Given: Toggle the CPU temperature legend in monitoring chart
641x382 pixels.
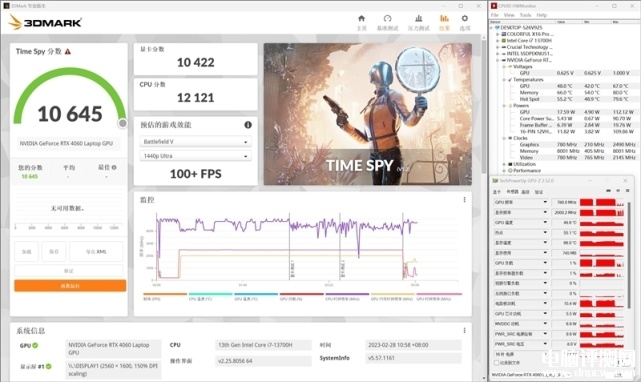Looking at the screenshot, I should [211, 297].
